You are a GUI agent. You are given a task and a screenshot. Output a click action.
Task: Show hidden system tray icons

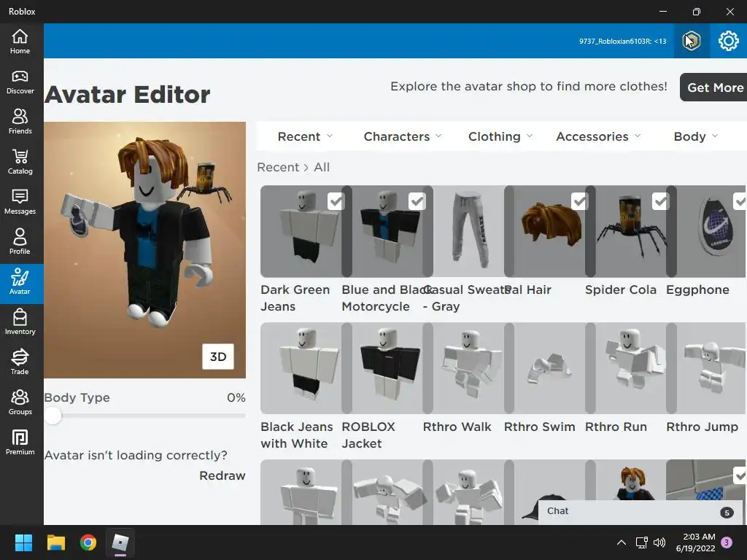click(622, 542)
